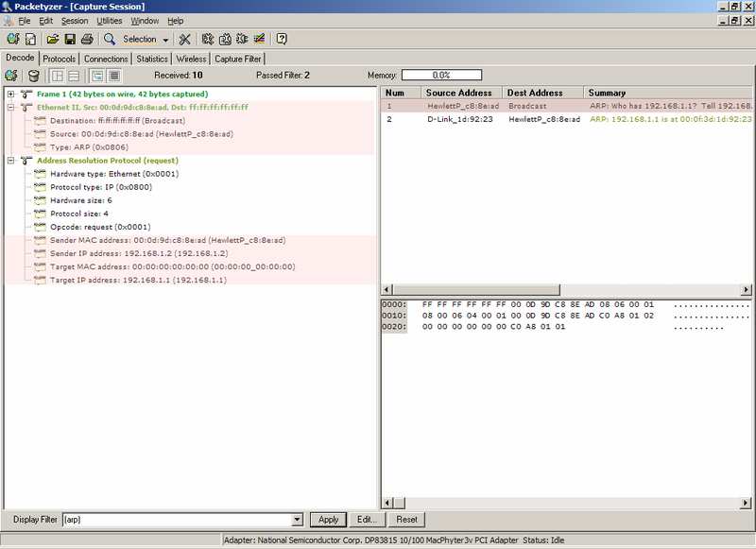Viewport: 756px width, 549px height.
Task: Collapse the Address Resolution Protocol node
Action: pyautogui.click(x=10, y=161)
